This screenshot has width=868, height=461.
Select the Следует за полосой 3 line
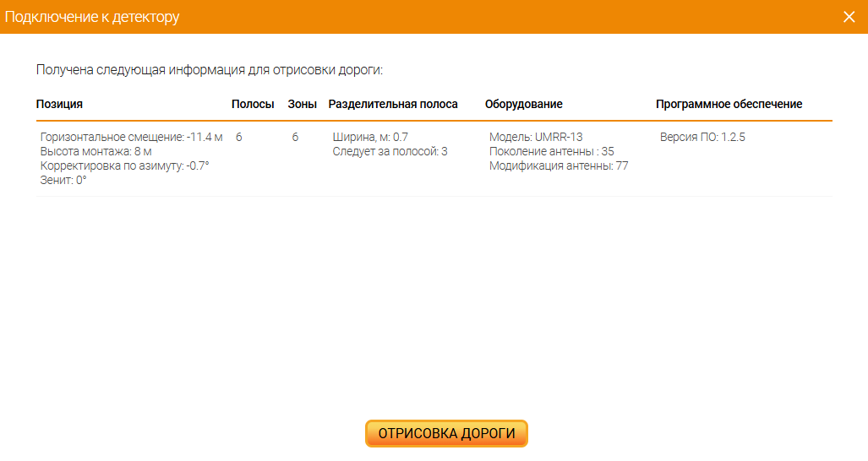click(390, 151)
